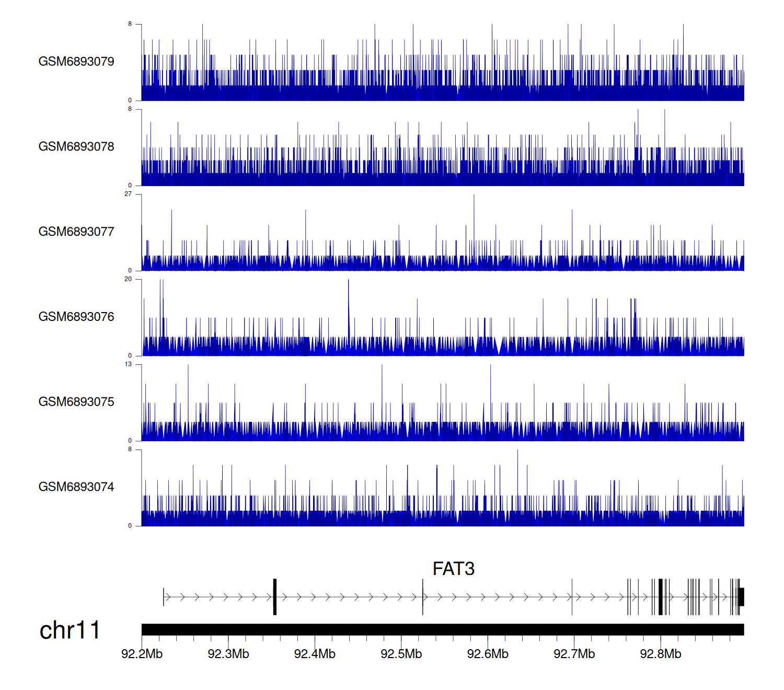Click the 92.2Mb axis position label

point(142,654)
